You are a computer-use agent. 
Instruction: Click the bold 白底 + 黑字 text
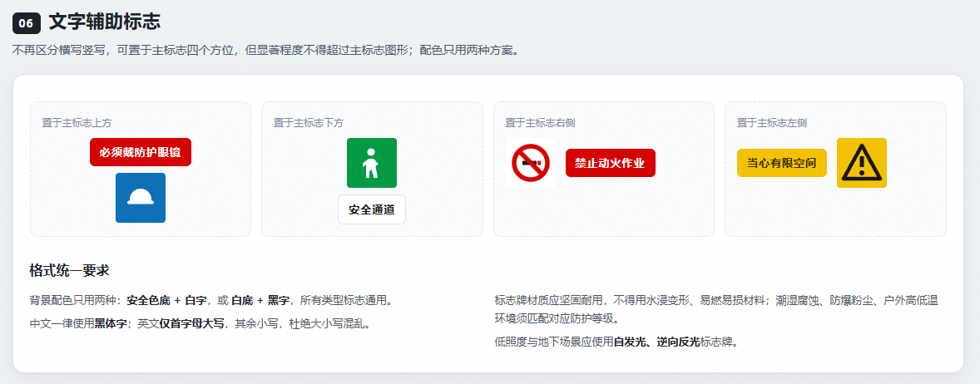pos(260,301)
